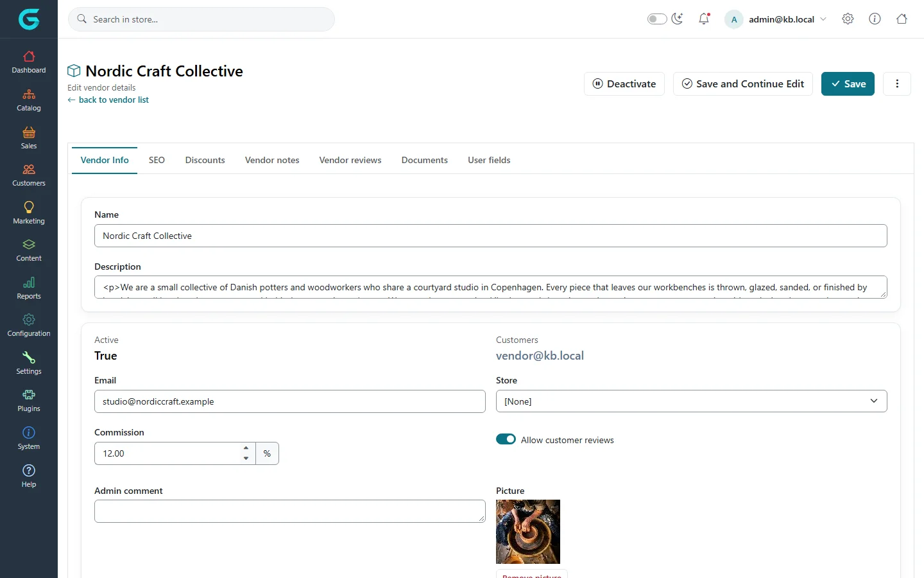Switch to the Vendor reviews tab
This screenshot has height=578, width=924.
click(350, 160)
